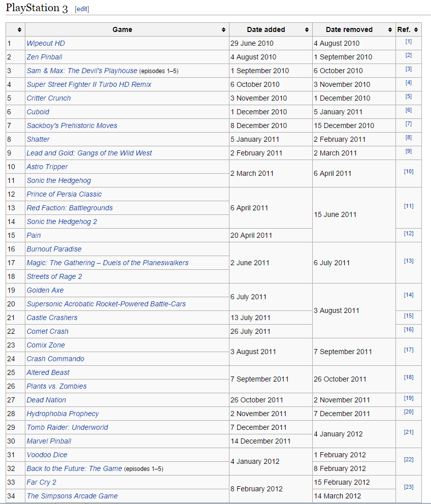
Task: Open The Simpsons Arcade Game link
Action: [72, 496]
